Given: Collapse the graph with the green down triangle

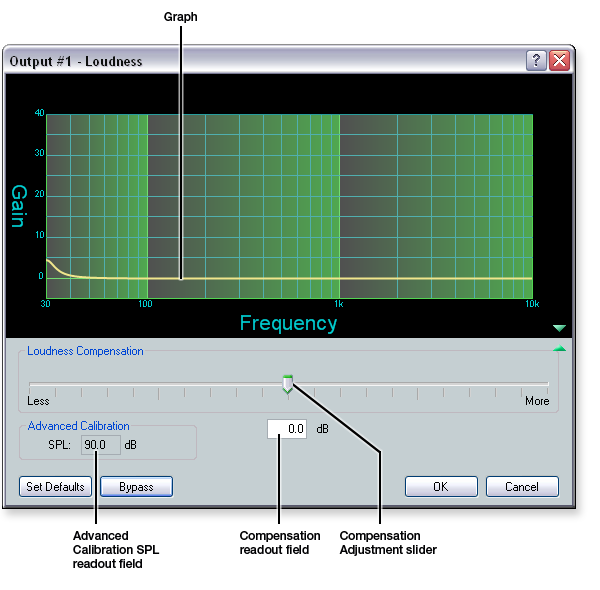Looking at the screenshot, I should pos(559,328).
